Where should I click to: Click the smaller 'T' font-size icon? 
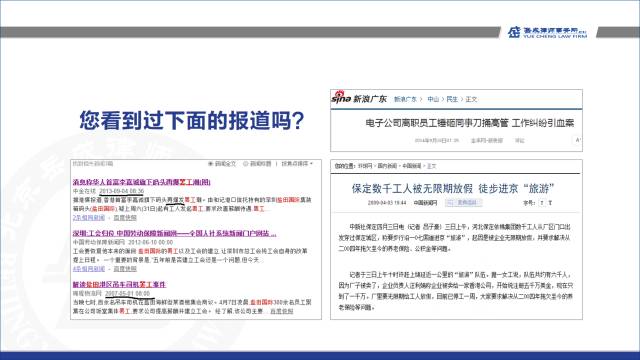[x=542, y=203]
